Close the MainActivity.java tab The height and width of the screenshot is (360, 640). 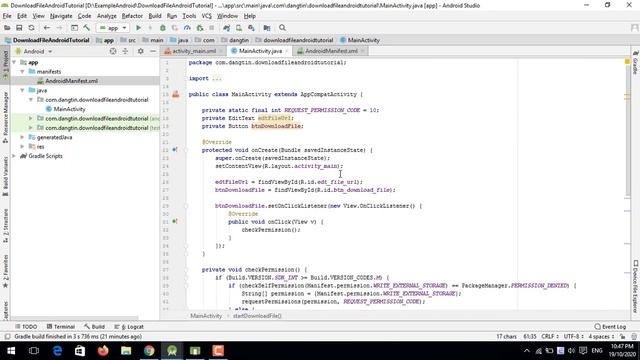click(287, 51)
